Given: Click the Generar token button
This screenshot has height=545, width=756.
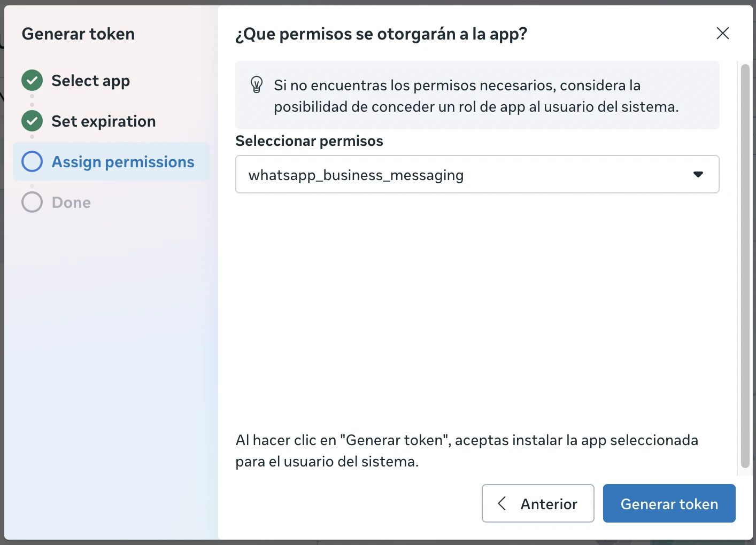Looking at the screenshot, I should click(x=669, y=503).
